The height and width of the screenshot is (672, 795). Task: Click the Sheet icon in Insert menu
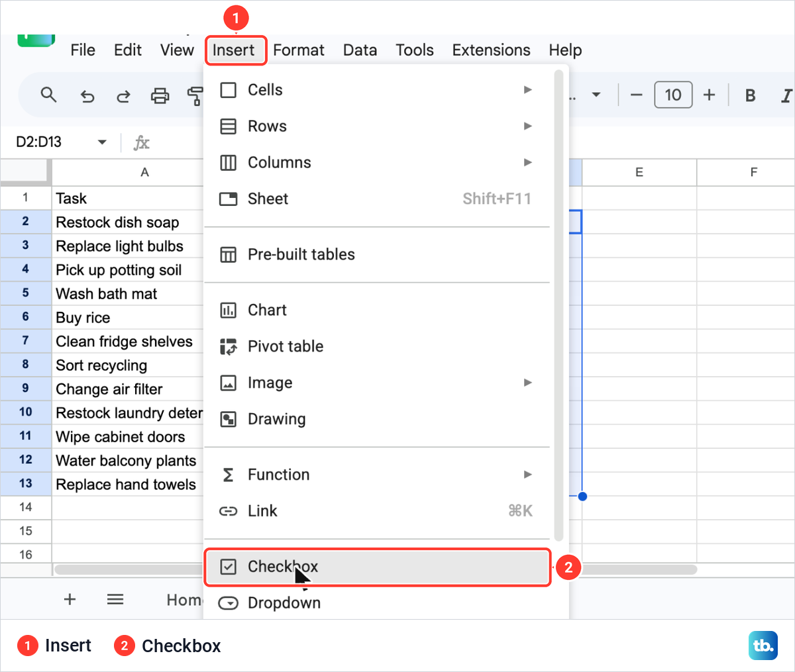tap(228, 199)
